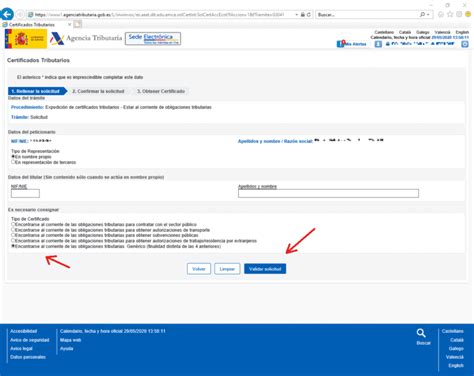The image size is (474, 376).
Task: Click the magnifier icon in Buscar box
Action: tap(422, 14)
